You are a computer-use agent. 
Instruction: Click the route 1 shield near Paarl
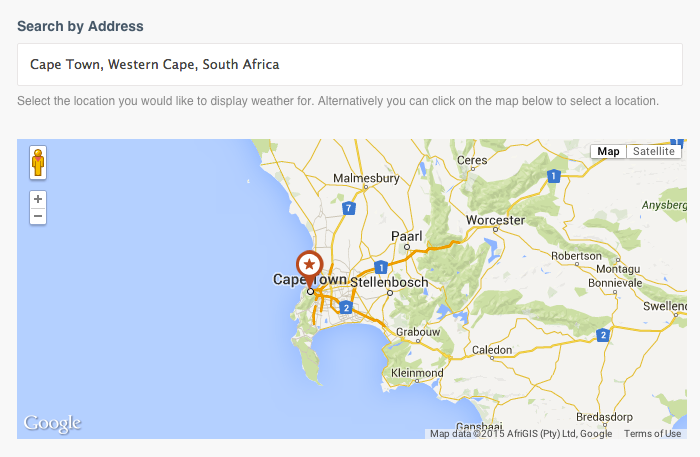(381, 267)
